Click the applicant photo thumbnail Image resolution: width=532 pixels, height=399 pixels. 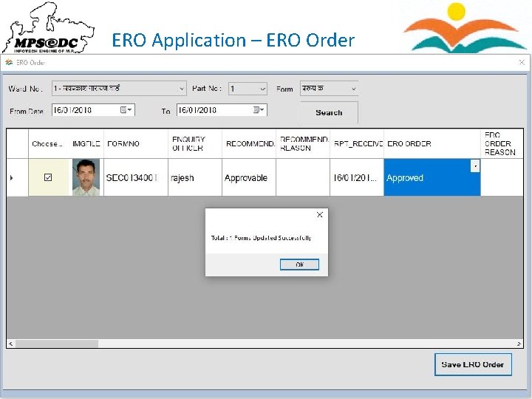(86, 177)
